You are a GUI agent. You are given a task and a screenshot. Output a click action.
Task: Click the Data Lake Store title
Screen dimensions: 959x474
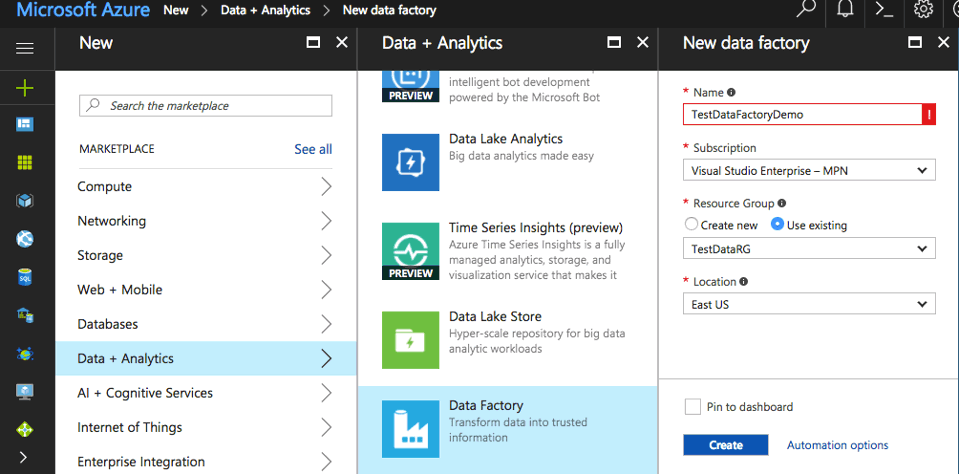(x=495, y=316)
